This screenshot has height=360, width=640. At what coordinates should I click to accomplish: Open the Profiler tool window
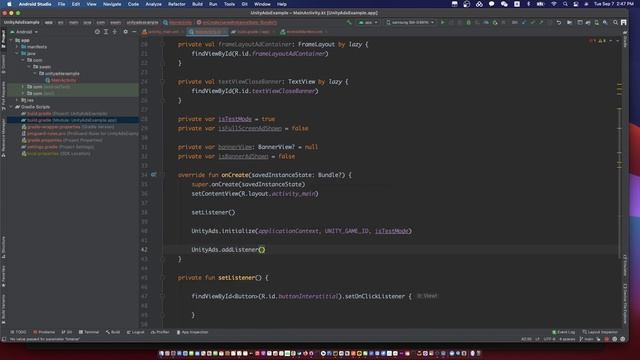point(160,332)
